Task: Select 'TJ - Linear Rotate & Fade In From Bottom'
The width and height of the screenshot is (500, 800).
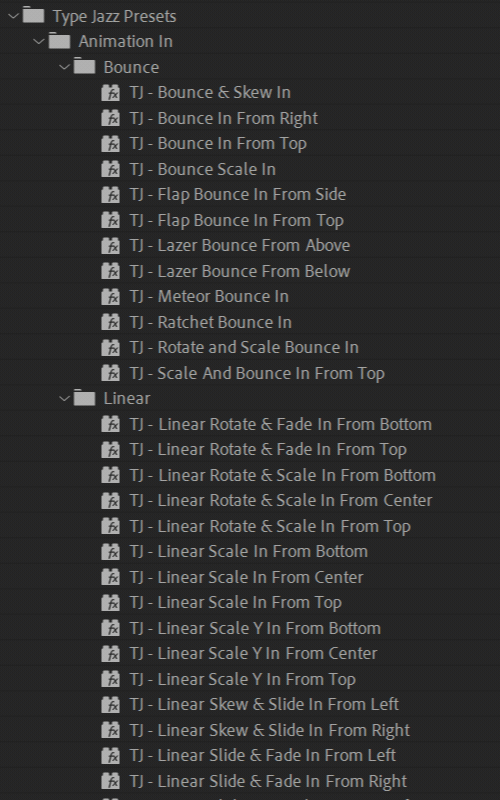Action: (281, 424)
